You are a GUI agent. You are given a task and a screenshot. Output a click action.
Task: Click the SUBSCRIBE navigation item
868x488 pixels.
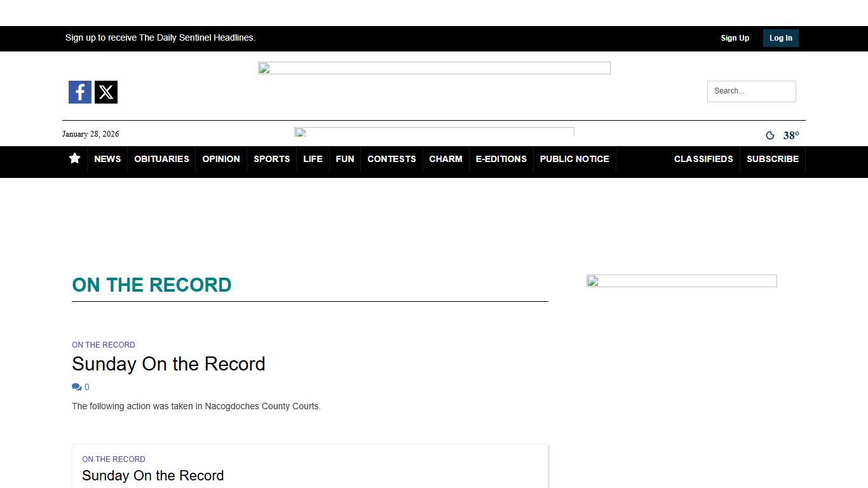click(x=773, y=159)
